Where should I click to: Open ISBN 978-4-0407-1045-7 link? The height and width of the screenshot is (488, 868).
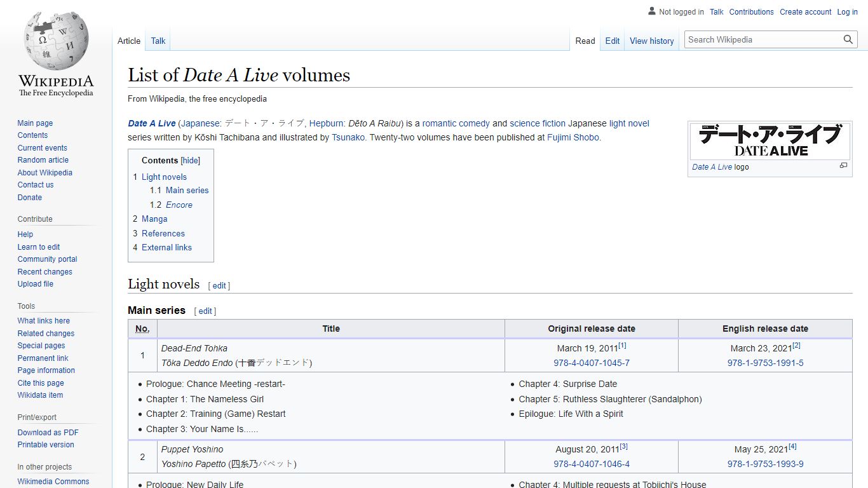592,363
